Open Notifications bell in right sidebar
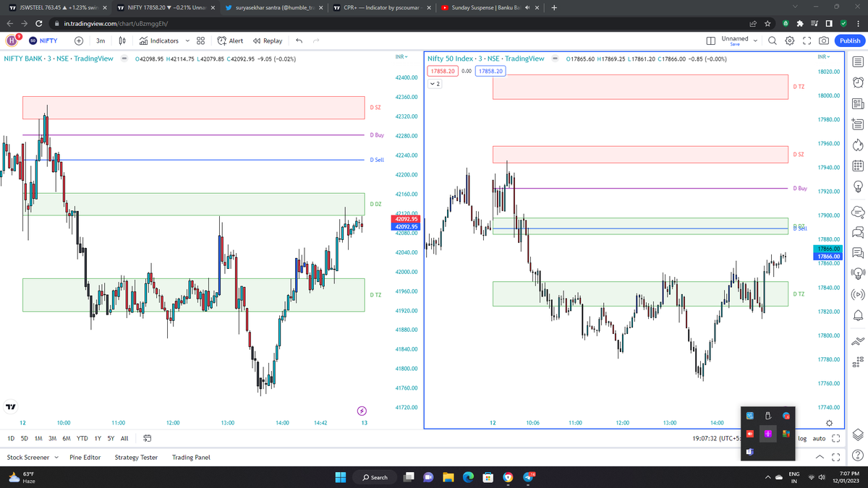Screen dimensions: 868x488 coord(858,315)
